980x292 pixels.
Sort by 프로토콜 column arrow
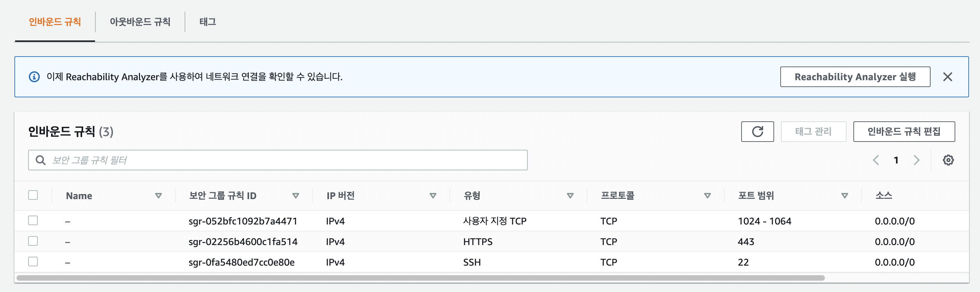click(x=708, y=196)
